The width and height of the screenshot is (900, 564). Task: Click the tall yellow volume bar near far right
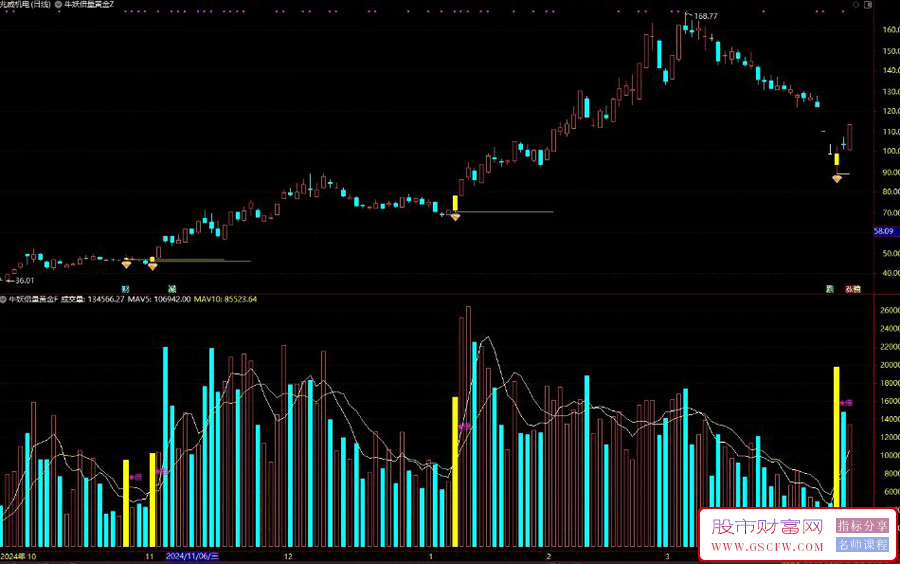tap(836, 436)
